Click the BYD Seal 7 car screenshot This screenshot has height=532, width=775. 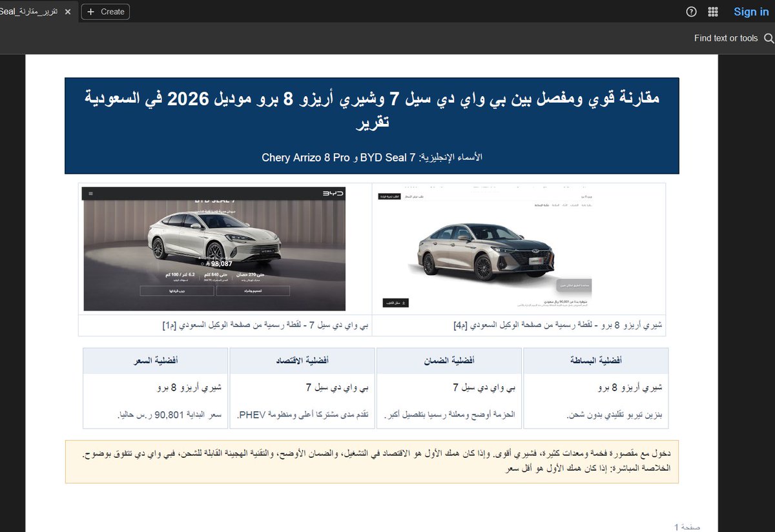(214, 249)
